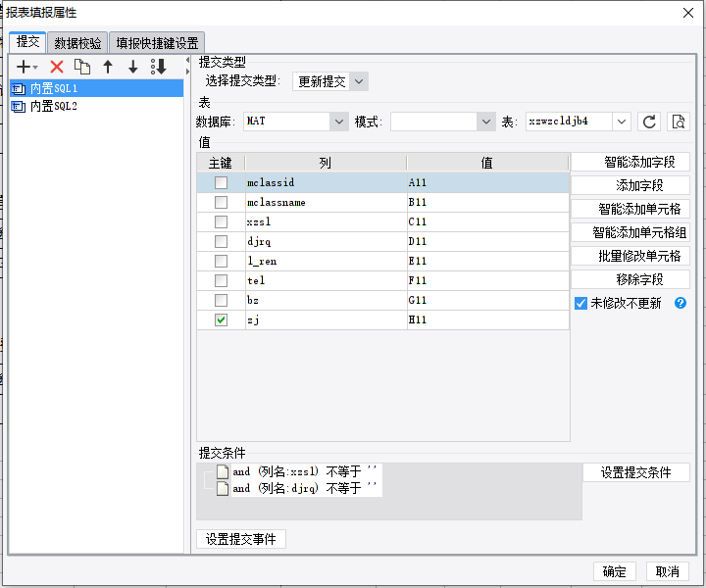Collapse left panel with splitter arrow
The image size is (706, 588).
point(187,60)
